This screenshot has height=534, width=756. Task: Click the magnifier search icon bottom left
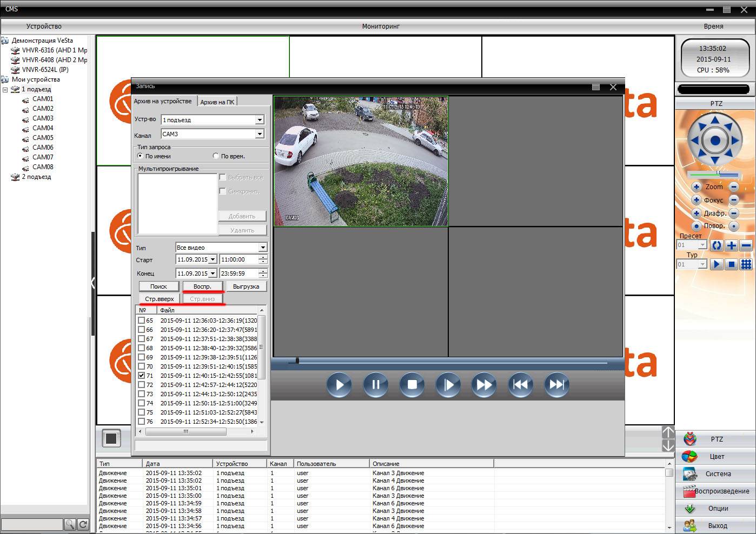70,524
